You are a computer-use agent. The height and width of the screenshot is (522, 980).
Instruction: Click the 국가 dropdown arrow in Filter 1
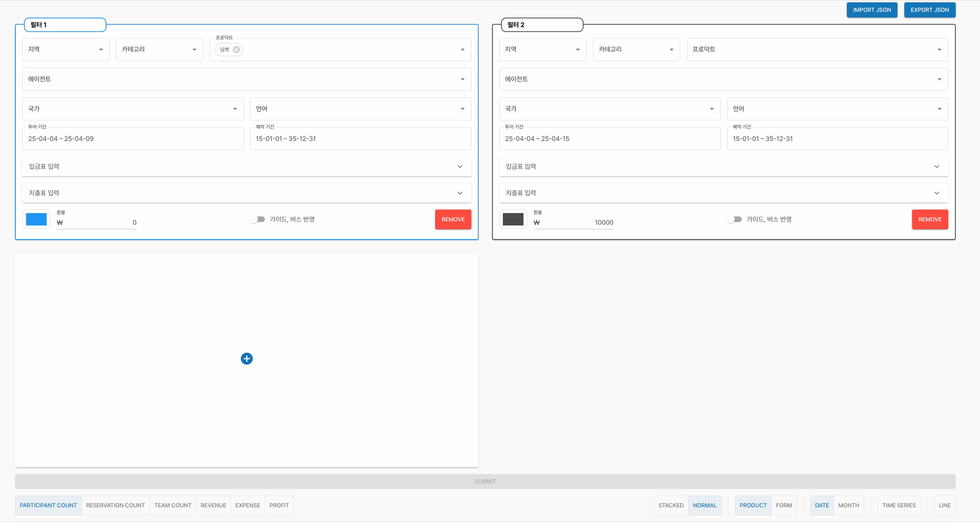pyautogui.click(x=235, y=109)
